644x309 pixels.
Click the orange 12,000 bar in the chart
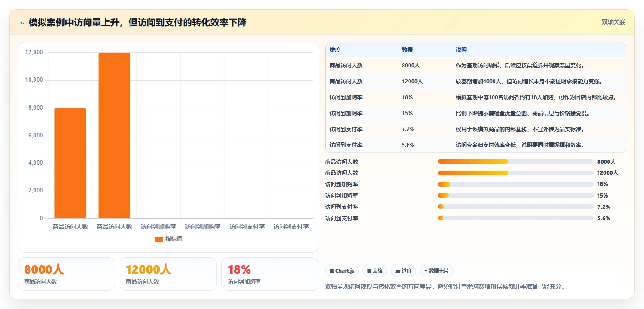(x=114, y=136)
